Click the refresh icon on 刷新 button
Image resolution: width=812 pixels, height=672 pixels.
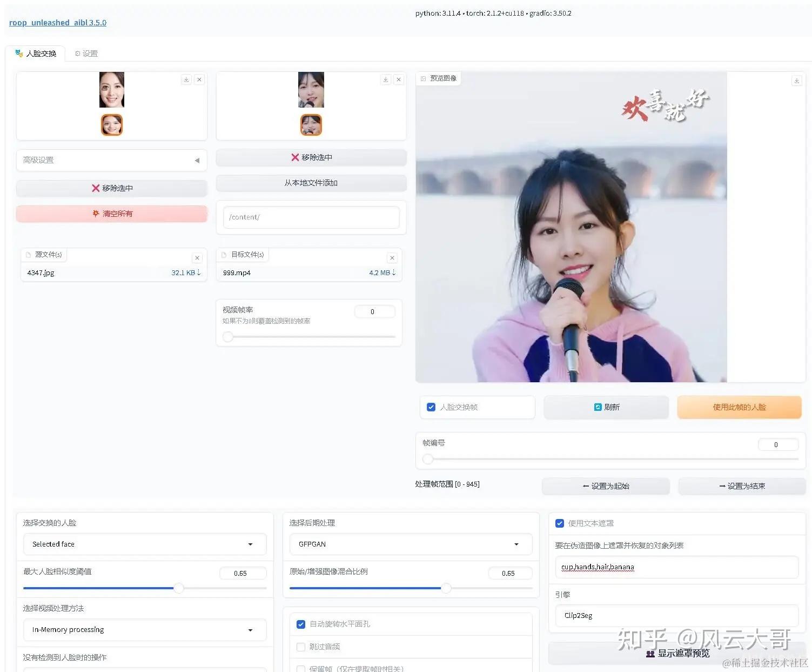[596, 407]
